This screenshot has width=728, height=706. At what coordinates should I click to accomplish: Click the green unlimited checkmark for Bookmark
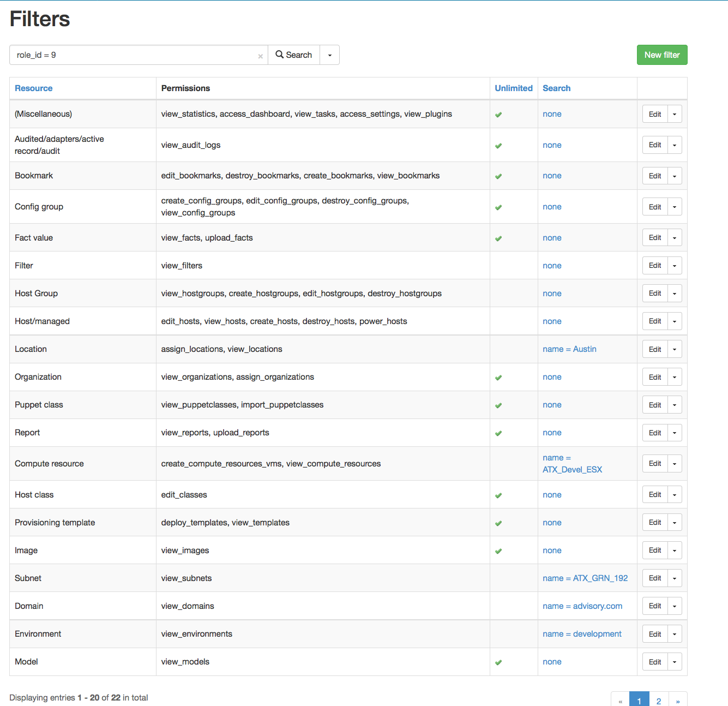(x=498, y=176)
